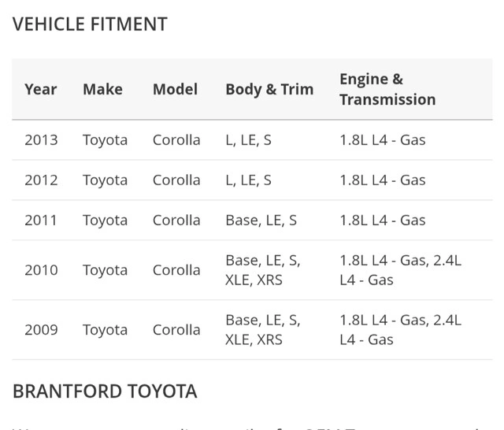Click the 2013 row's 1.8L L4 engine
The width and height of the screenshot is (504, 430).
tap(382, 140)
